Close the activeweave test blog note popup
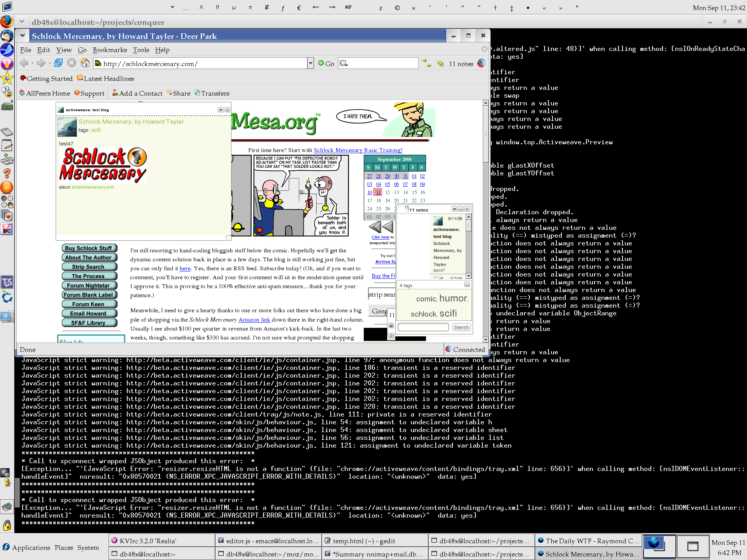Viewport: 747px width, 560px height. 228,110
